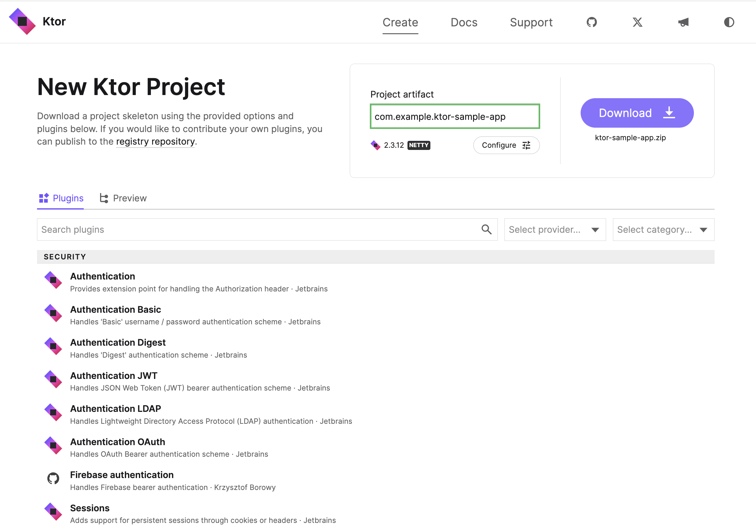Image resolution: width=756 pixels, height=532 pixels.
Task: Select the Firebase authentication plugin title
Action: [122, 475]
